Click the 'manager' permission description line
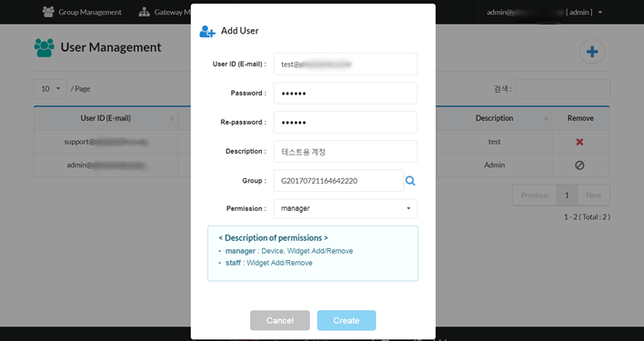This screenshot has width=644, height=341. click(288, 251)
